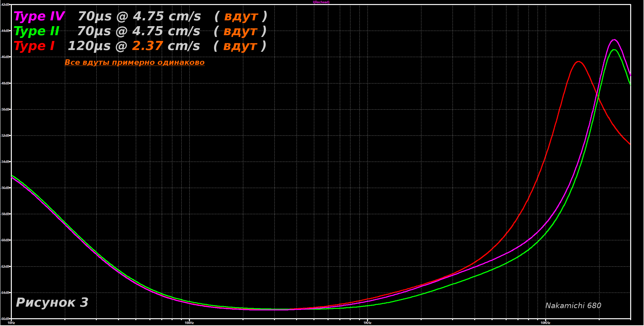Click the 'Nakamichi 680' annotation

point(573,306)
